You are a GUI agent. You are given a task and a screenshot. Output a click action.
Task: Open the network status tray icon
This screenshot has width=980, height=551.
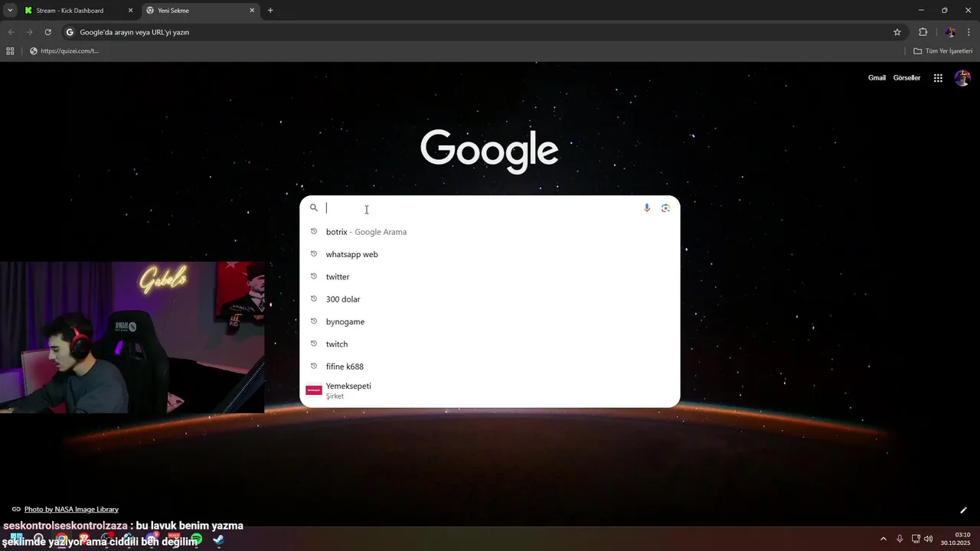pyautogui.click(x=916, y=539)
